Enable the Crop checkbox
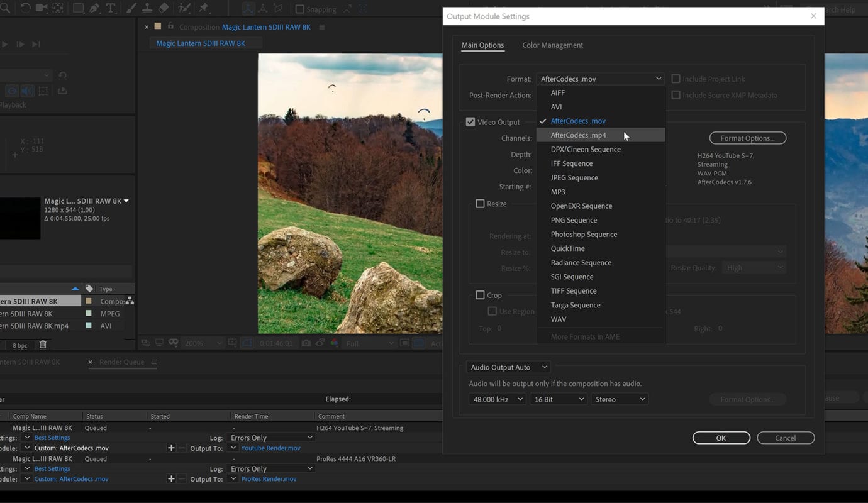The width and height of the screenshot is (868, 503). tap(481, 295)
